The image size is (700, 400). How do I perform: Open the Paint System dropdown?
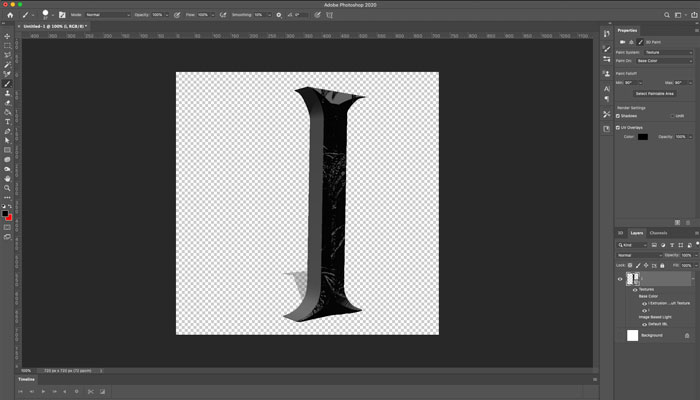[x=666, y=52]
